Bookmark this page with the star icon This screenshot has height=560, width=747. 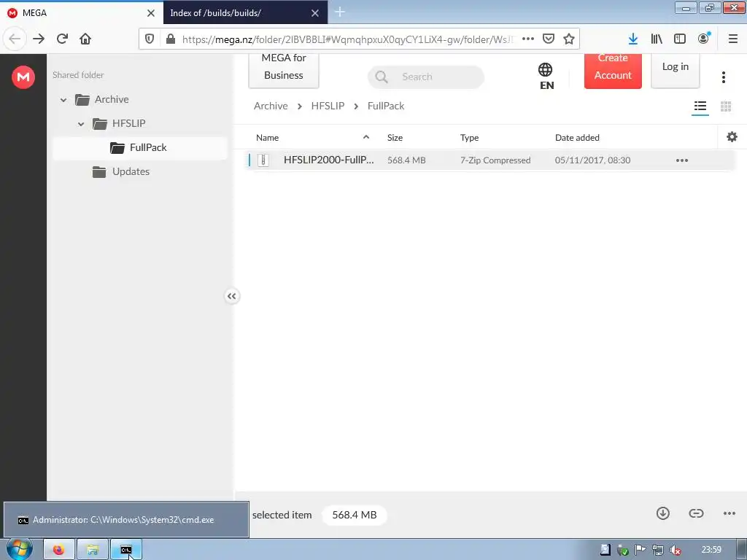(x=569, y=39)
